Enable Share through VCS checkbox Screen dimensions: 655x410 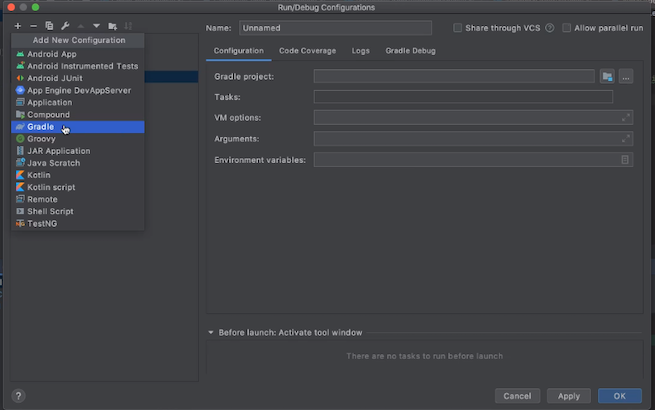458,28
